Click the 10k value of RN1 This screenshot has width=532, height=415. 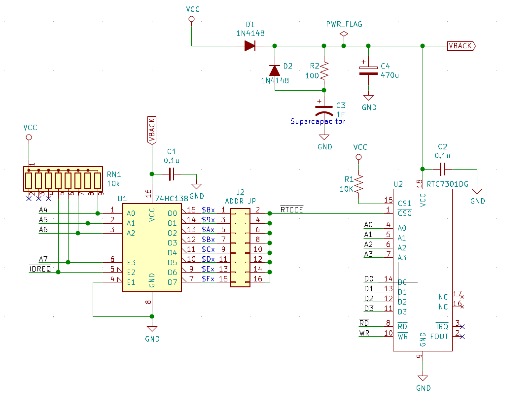113,183
